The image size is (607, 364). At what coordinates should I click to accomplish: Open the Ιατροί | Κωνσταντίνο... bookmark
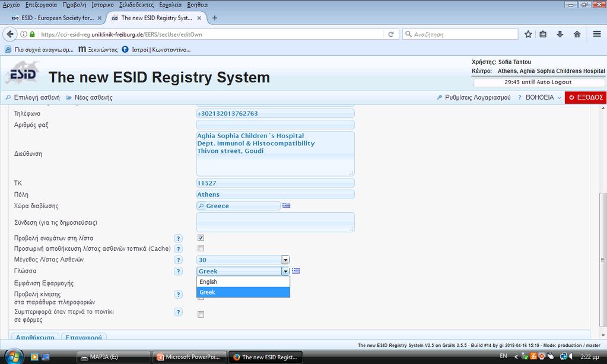tap(156, 50)
